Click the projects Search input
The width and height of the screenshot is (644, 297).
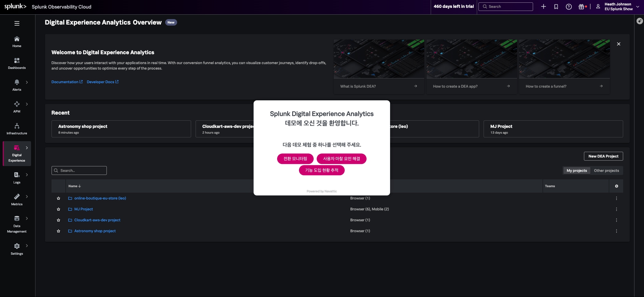(79, 170)
